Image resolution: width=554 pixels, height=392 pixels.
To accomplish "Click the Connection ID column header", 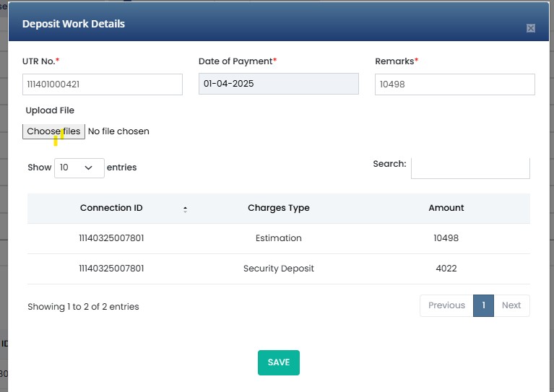I will click(x=111, y=208).
